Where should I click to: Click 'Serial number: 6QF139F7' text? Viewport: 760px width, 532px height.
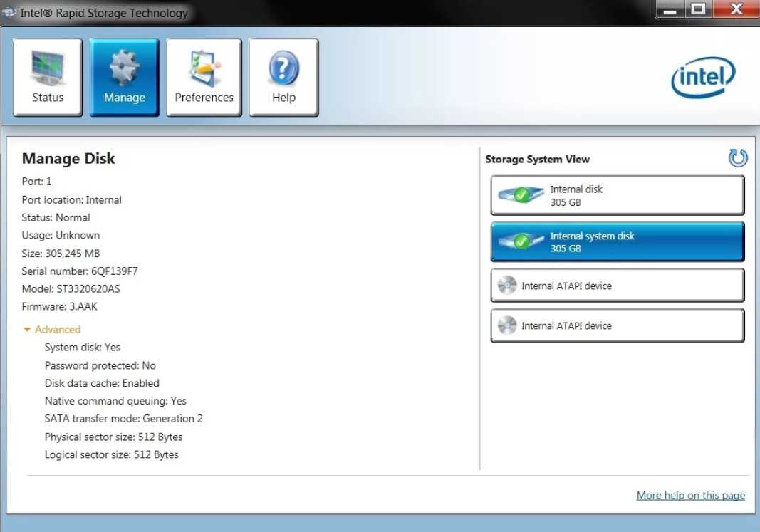(80, 271)
